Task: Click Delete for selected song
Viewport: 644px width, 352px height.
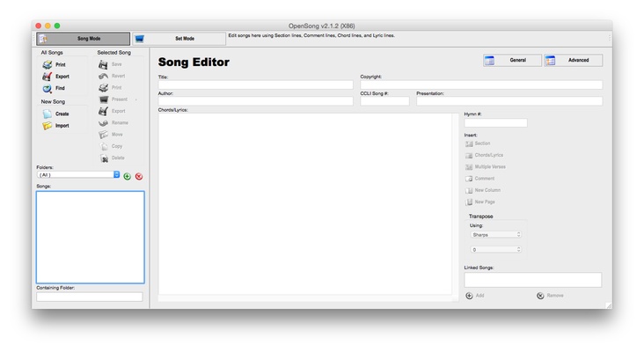Action: pos(112,158)
